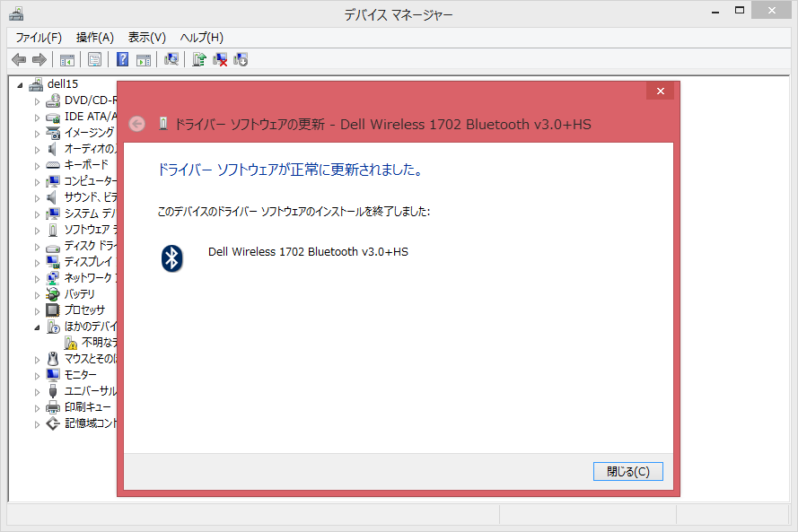Viewport: 798px width, 532px height.
Task: Click the ディスプレイ adapter icon
Action: [53, 262]
